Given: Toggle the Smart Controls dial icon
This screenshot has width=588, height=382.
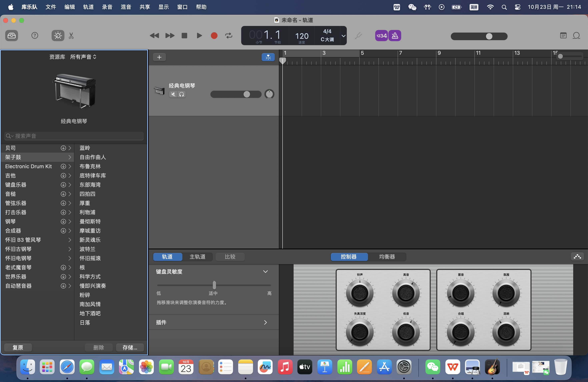Looking at the screenshot, I should 58,36.
